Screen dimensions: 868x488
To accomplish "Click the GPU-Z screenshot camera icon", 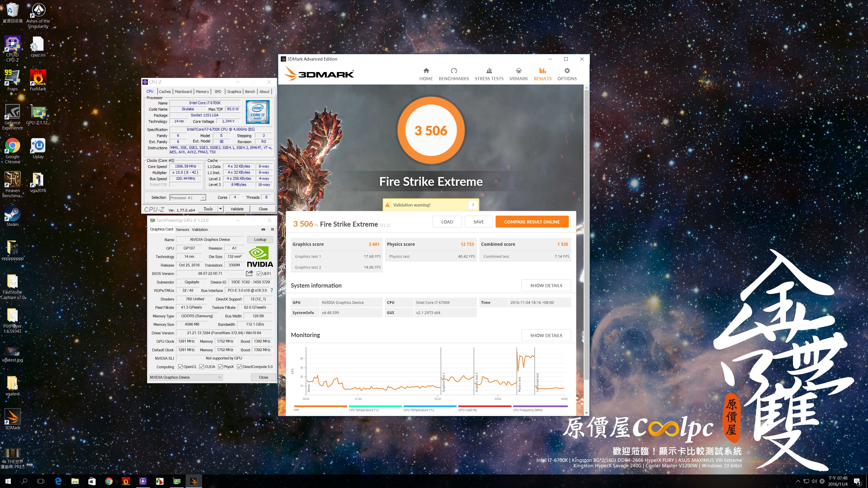I will [x=263, y=229].
